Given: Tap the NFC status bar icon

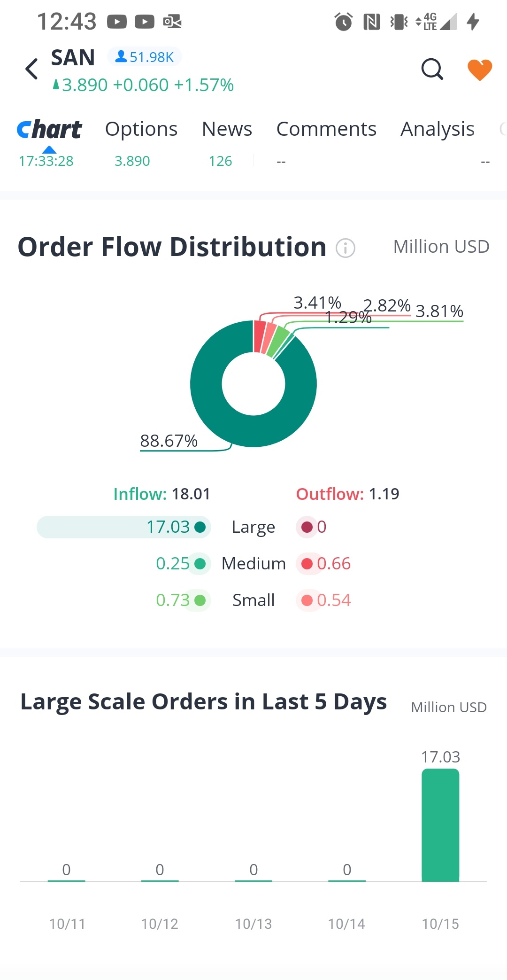Looking at the screenshot, I should click(x=371, y=22).
